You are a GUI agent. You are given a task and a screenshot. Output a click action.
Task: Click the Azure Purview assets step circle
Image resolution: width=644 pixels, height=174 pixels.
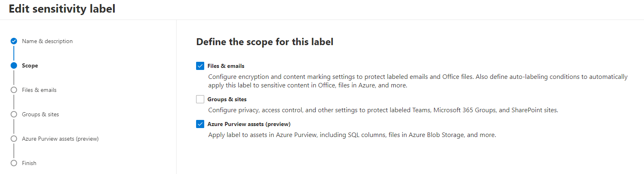[14, 139]
